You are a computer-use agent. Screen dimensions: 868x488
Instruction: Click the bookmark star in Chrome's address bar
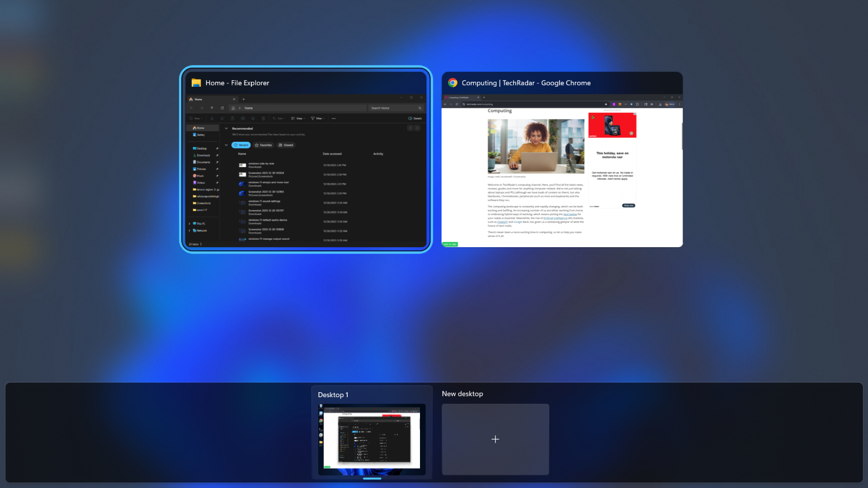[606, 104]
